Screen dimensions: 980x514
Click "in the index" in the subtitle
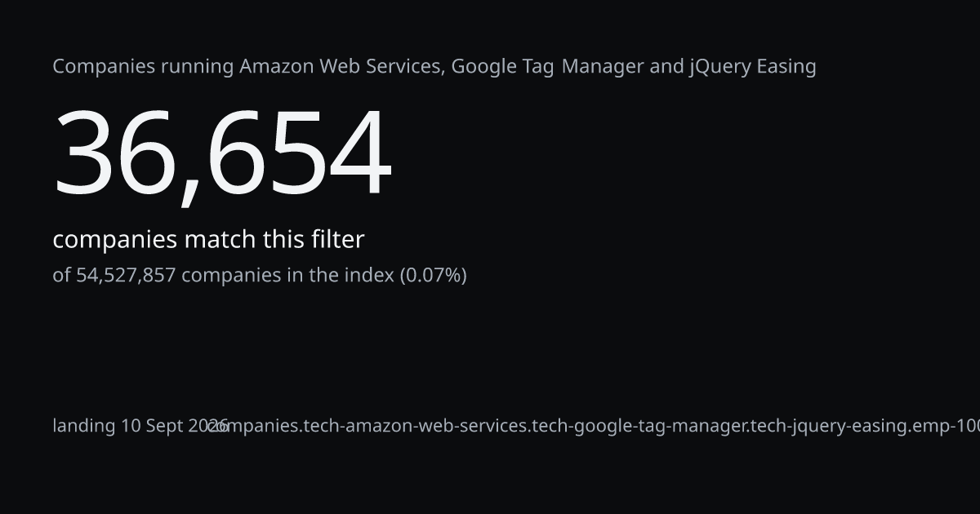click(x=340, y=276)
